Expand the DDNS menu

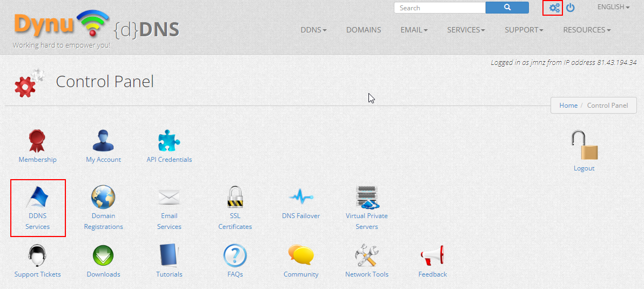click(314, 30)
